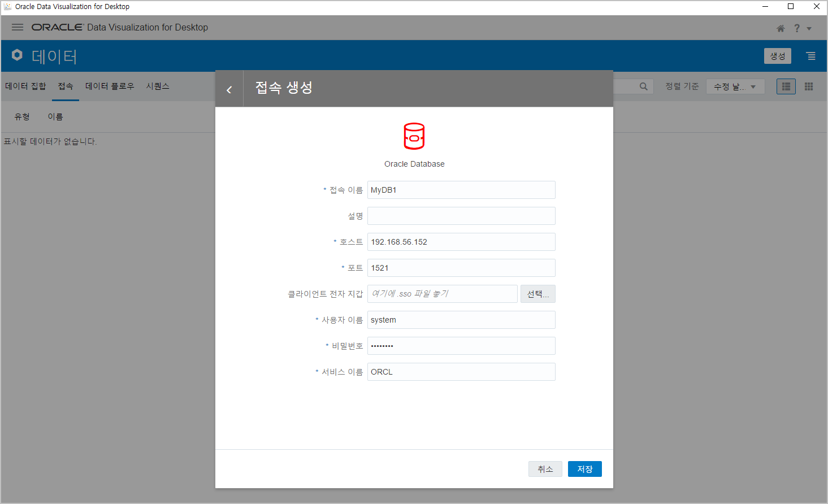This screenshot has height=504, width=828.
Task: Save the connection with 저장
Action: click(x=585, y=469)
